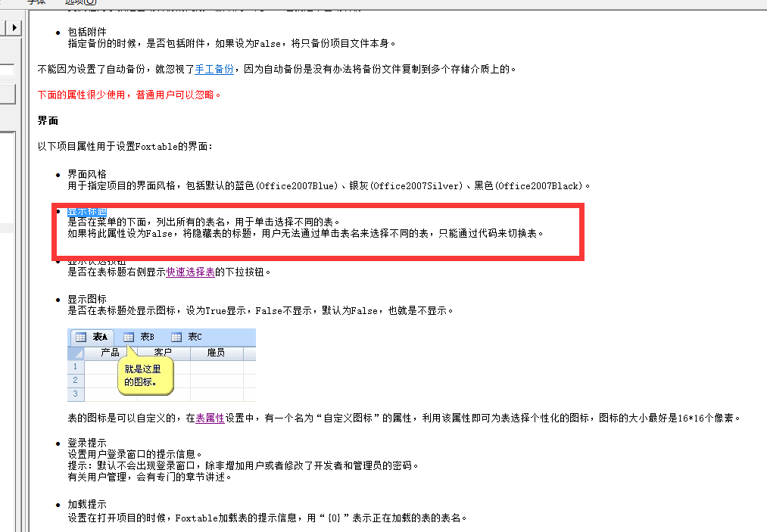Select row header 3 in the grid
Viewport: 767px width, 532px height.
(x=75, y=394)
